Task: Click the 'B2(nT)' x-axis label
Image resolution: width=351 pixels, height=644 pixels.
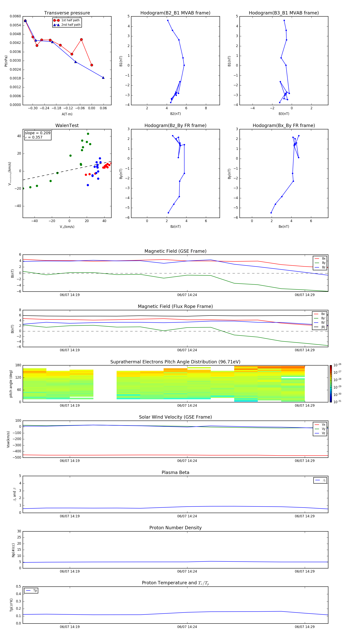Action: [175, 114]
